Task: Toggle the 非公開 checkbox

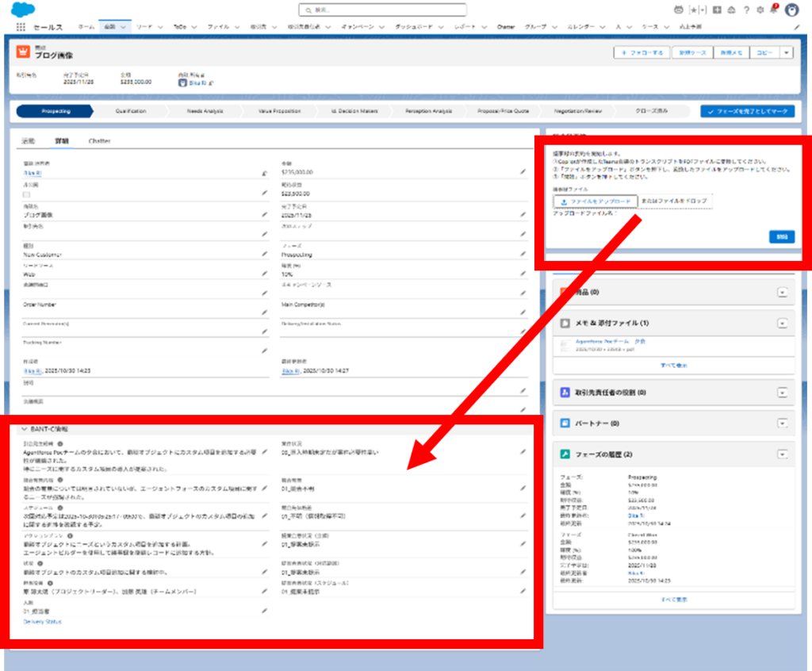Action: pos(27,194)
